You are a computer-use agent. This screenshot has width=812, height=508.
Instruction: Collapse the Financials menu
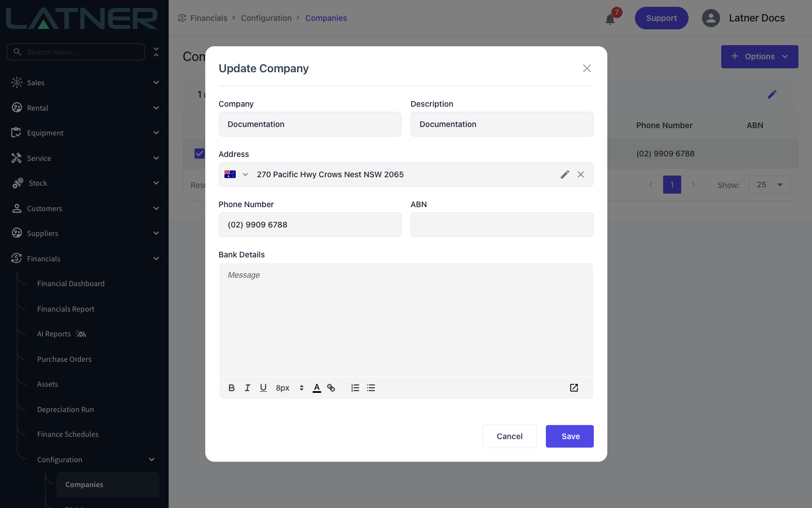click(x=85, y=259)
